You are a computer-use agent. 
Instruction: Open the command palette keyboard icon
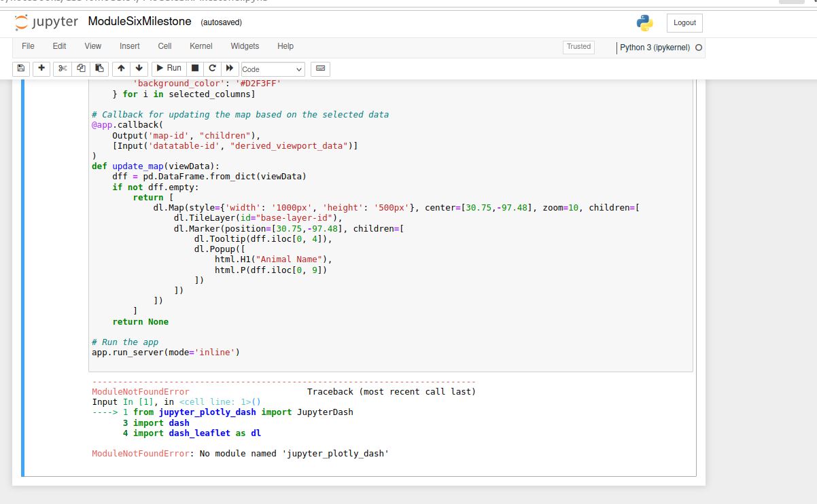pos(320,69)
